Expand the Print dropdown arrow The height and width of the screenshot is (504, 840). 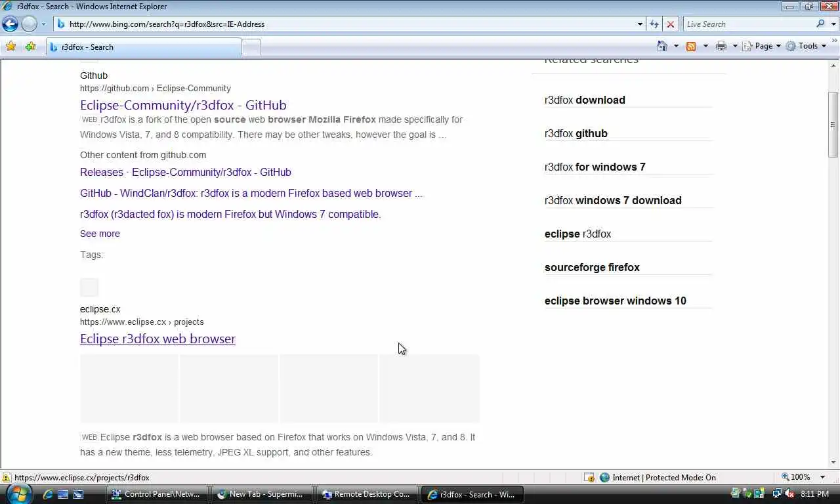[735, 46]
